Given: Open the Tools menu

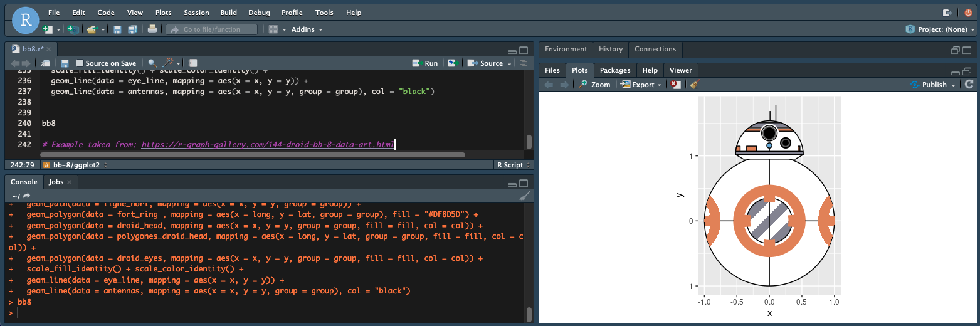Looking at the screenshot, I should [x=324, y=13].
